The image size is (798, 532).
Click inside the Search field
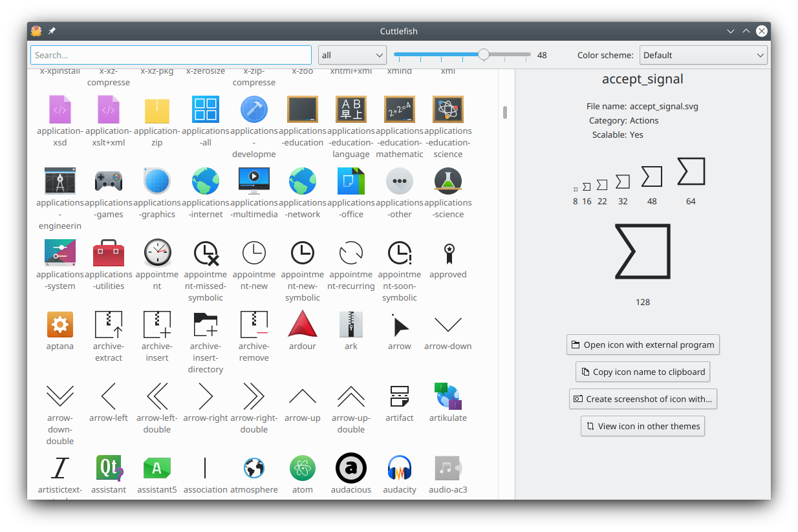tap(171, 55)
